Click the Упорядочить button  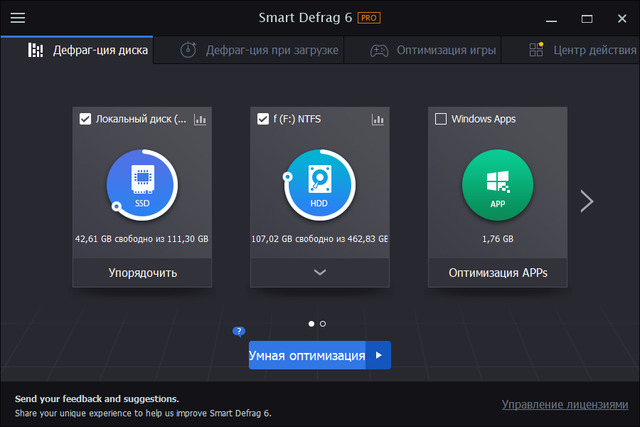(x=141, y=272)
